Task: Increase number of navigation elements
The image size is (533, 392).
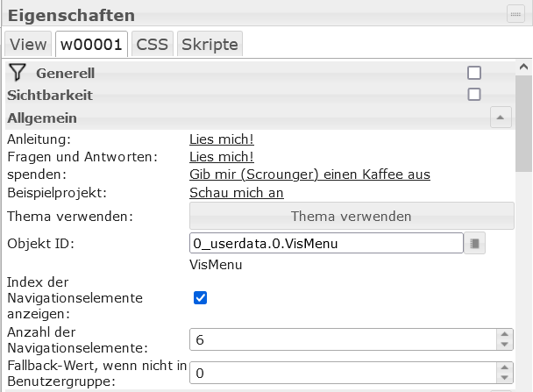Action: tap(503, 334)
